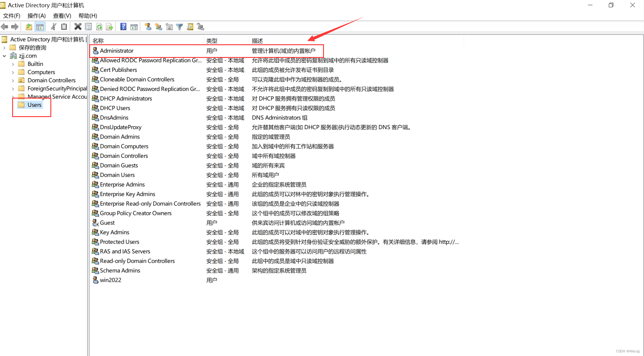The width and height of the screenshot is (644, 356).
Task: Go up one level folder icon
Action: click(29, 27)
